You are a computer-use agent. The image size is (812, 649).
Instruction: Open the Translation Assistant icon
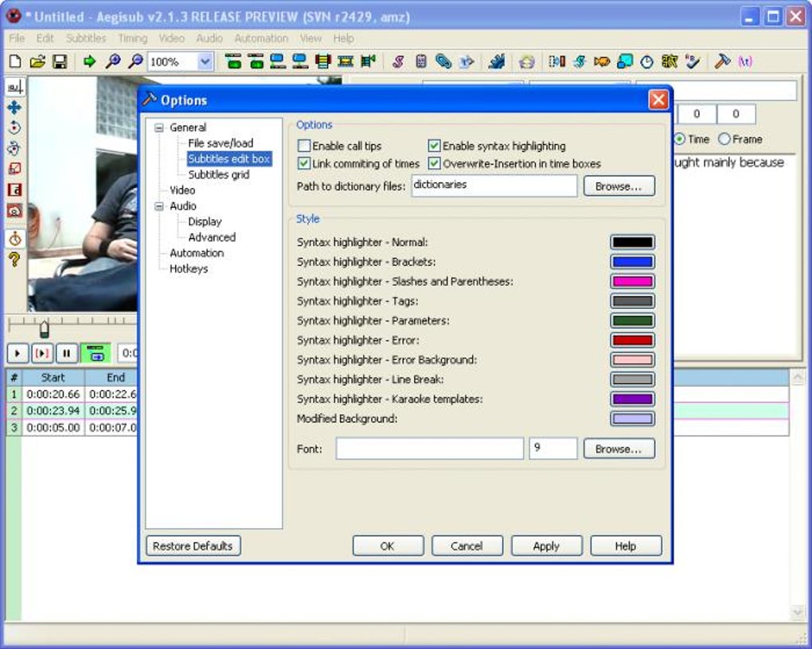pos(602,61)
